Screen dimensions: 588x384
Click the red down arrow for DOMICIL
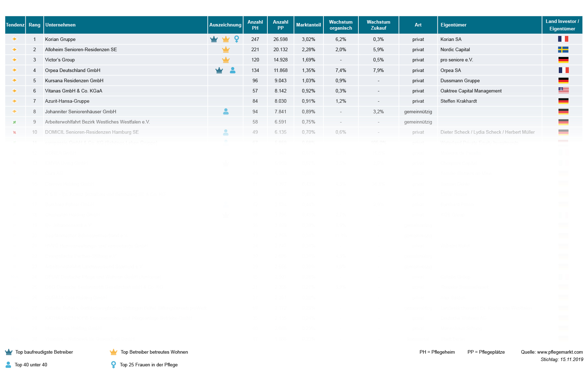tap(14, 132)
